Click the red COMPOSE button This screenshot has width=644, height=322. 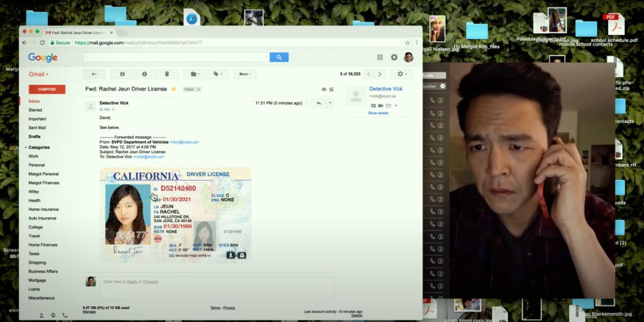pos(47,89)
